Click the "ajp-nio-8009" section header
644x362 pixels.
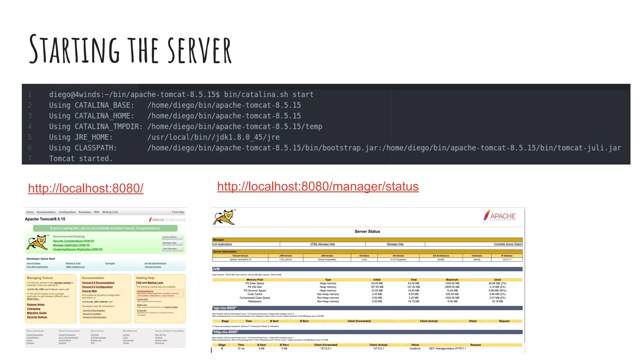click(x=367, y=308)
